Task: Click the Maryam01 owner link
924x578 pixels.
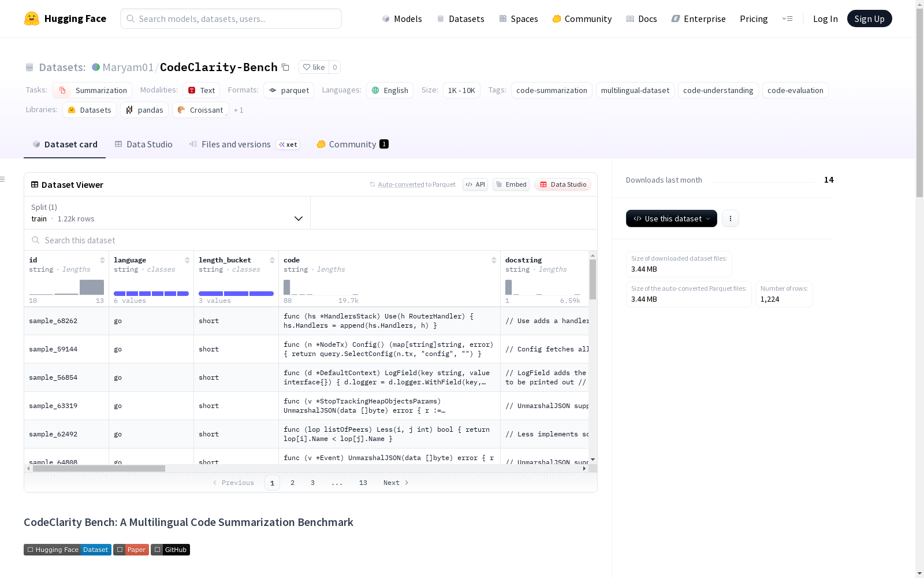Action: [x=128, y=67]
